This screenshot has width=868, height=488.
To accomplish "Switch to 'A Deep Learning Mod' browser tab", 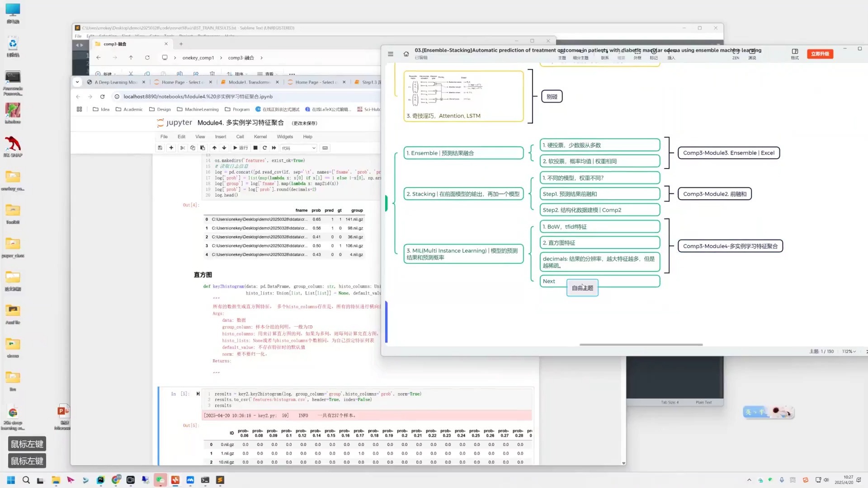I will click(x=116, y=82).
